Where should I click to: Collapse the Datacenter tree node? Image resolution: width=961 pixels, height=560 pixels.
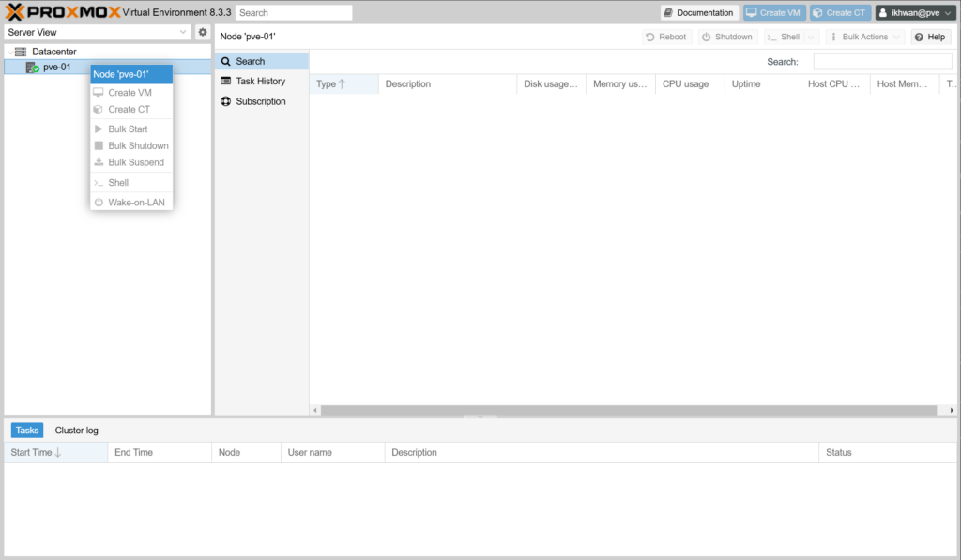point(9,53)
